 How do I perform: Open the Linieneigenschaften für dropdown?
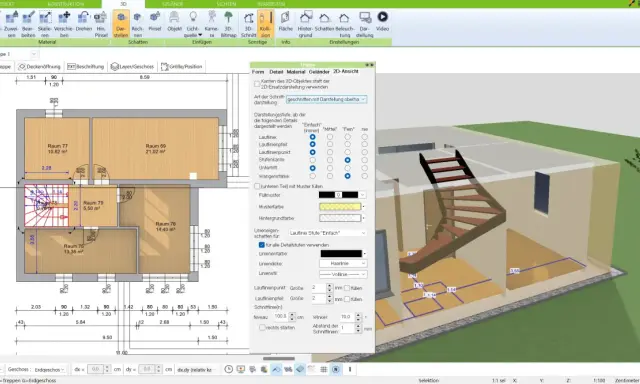[x=327, y=233]
